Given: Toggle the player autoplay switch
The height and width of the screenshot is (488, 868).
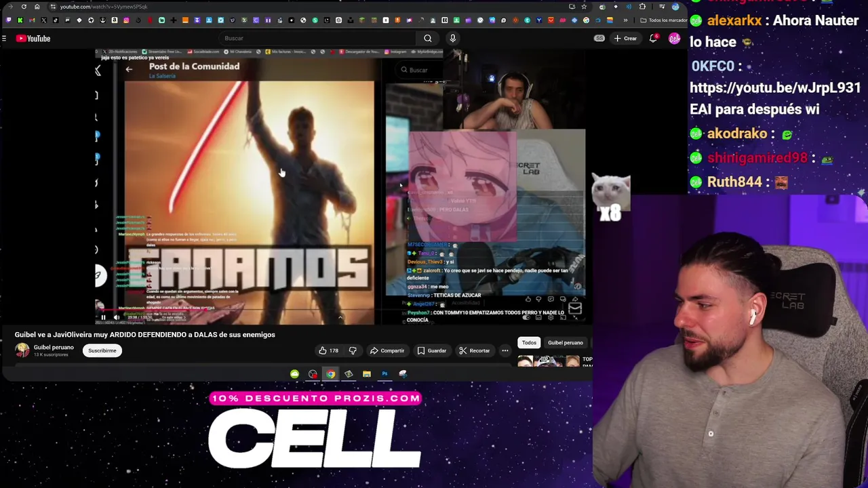Looking at the screenshot, I should coord(526,317).
